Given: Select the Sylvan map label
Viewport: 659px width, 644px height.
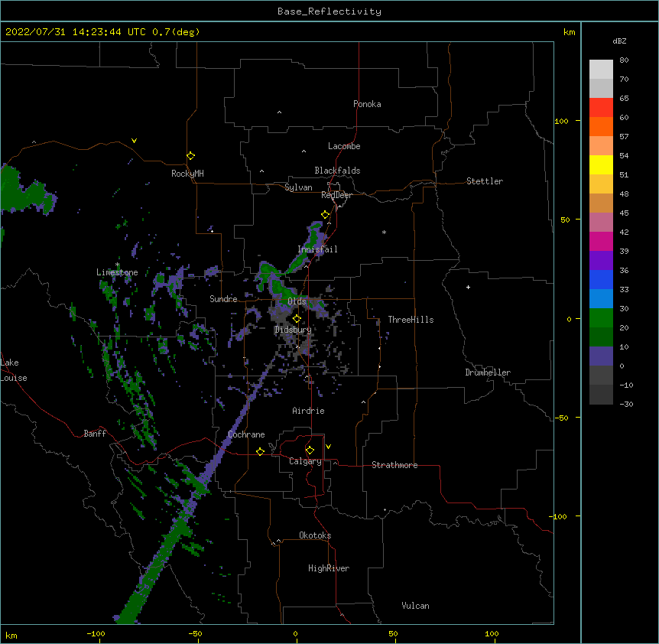Looking at the screenshot, I should 298,187.
